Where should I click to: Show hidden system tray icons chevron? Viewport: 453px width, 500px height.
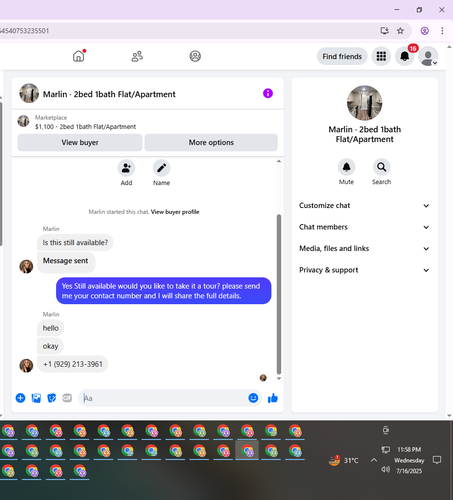374,460
